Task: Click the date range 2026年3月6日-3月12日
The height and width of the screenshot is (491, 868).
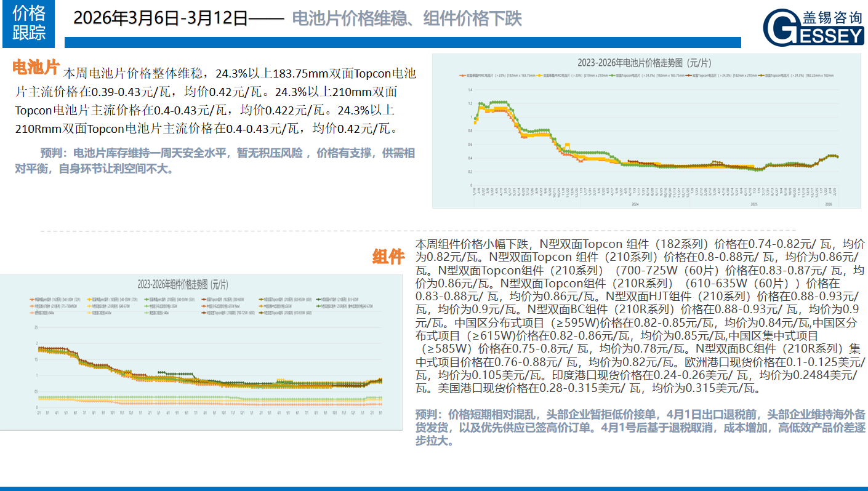Action: pyautogui.click(x=160, y=18)
